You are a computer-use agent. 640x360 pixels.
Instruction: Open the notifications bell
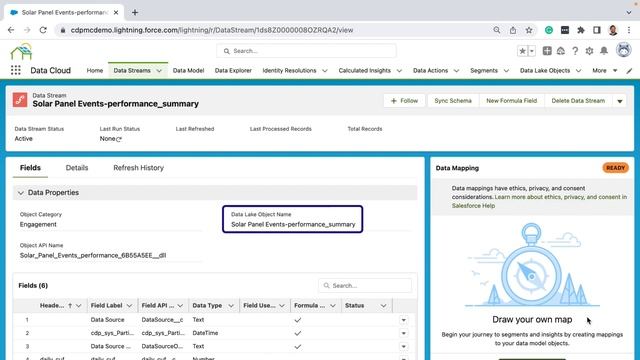[604, 51]
